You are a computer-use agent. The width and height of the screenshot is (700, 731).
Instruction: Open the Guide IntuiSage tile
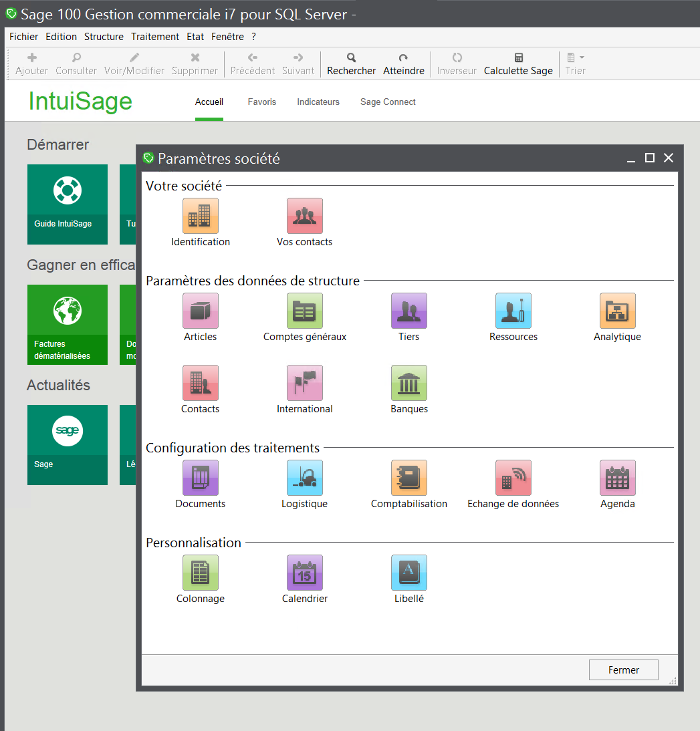67,204
